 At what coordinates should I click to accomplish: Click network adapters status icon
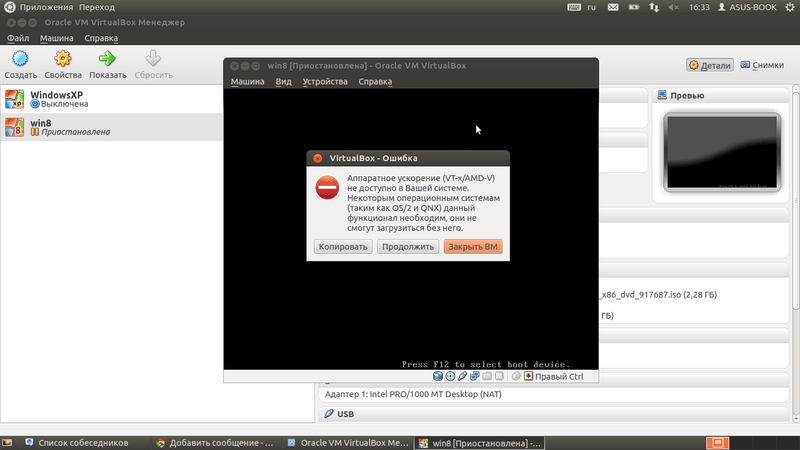[x=474, y=377]
